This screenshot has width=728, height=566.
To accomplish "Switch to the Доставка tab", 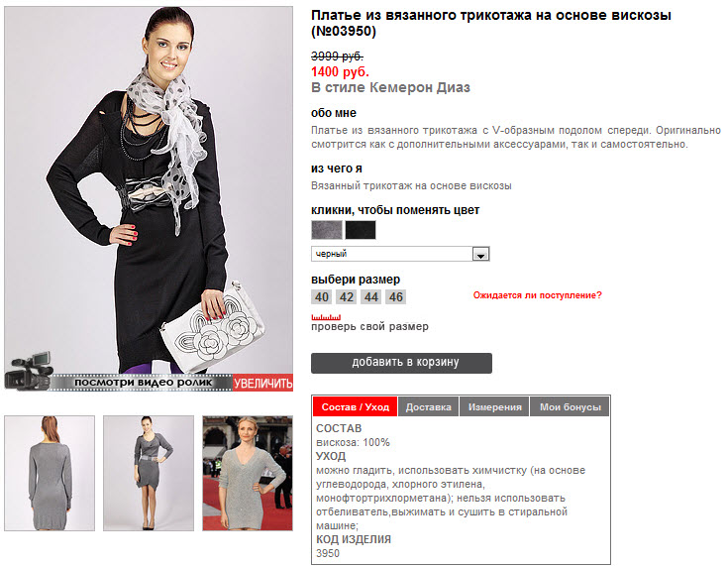I will point(429,407).
